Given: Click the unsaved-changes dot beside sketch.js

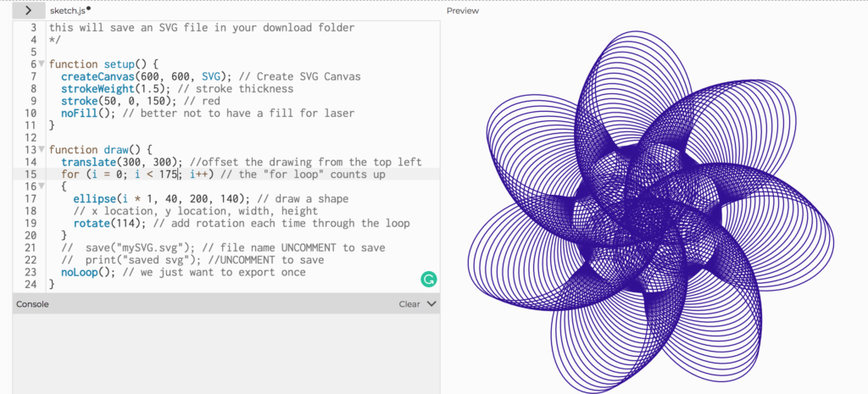Looking at the screenshot, I should click(89, 8).
